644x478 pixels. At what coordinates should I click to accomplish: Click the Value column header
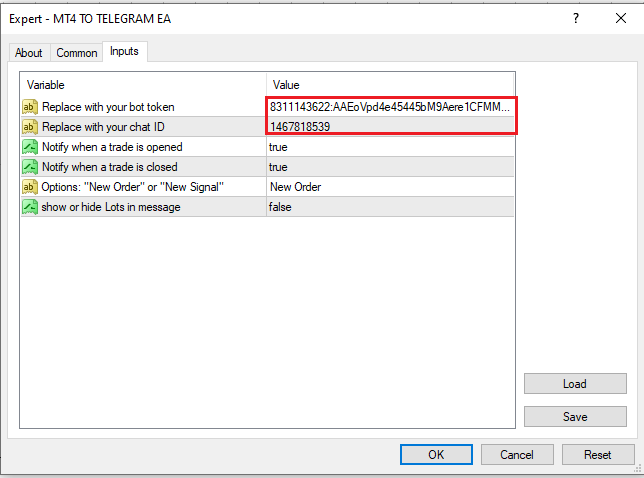(x=390, y=85)
